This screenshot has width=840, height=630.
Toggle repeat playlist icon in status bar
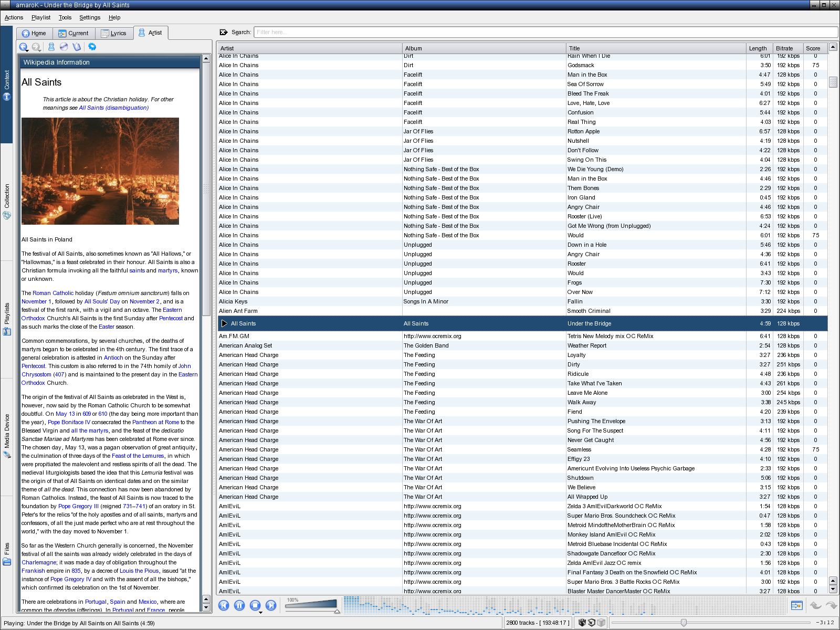[x=592, y=623]
